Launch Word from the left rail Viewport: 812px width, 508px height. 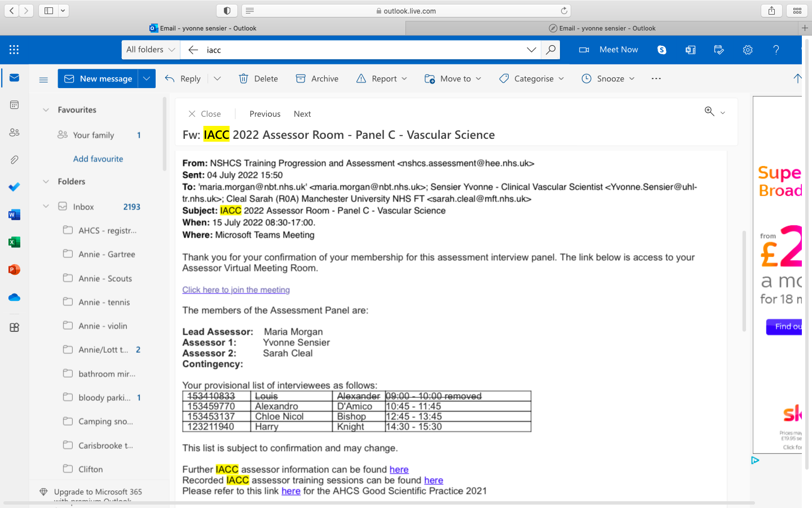click(x=14, y=214)
